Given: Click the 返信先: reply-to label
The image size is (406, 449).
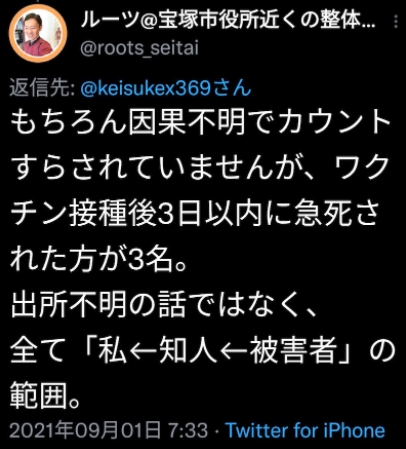Looking at the screenshot, I should point(42,88).
